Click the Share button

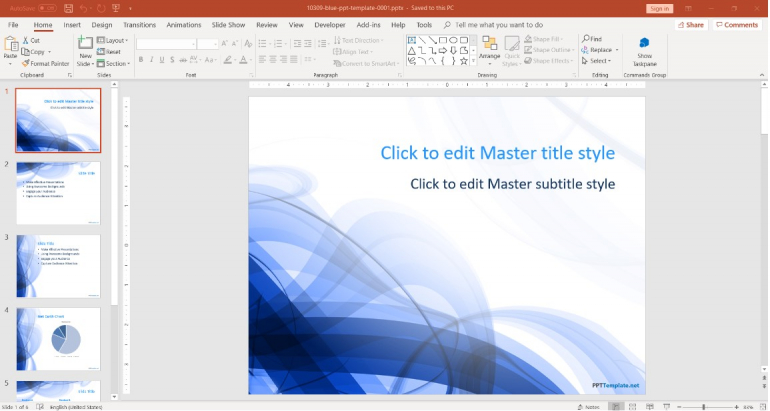coord(690,25)
